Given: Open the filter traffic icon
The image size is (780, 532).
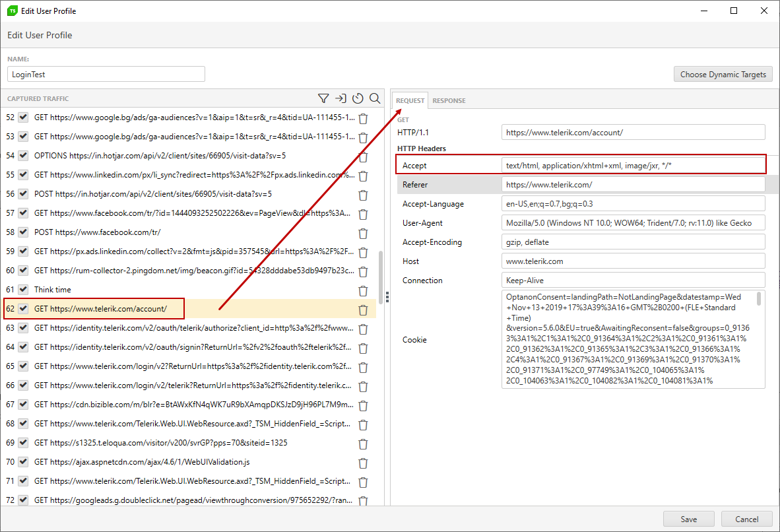Looking at the screenshot, I should tap(323, 98).
